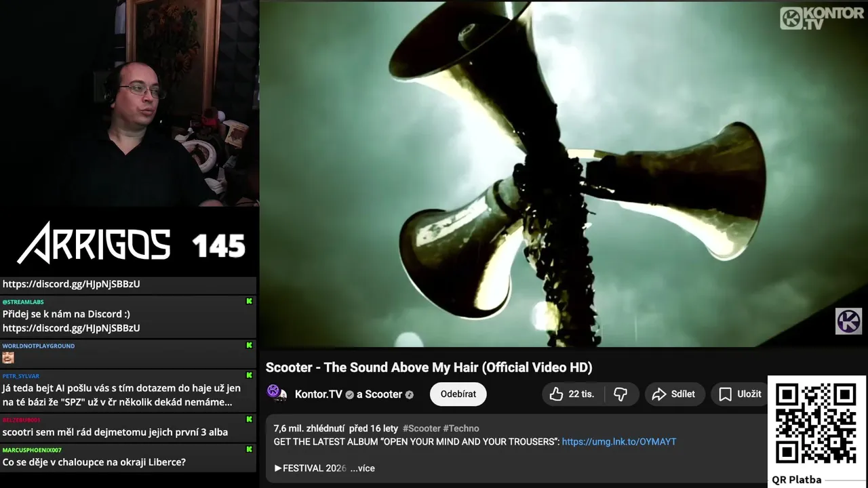Viewport: 868px width, 488px height.
Task: Click the green badge next to STREAMLABS message
Action: [x=249, y=302]
